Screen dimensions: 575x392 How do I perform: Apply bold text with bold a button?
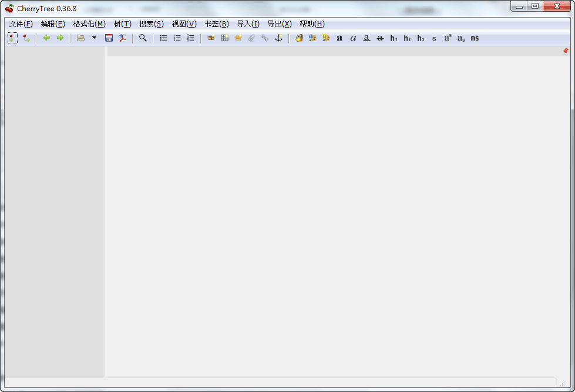point(339,38)
